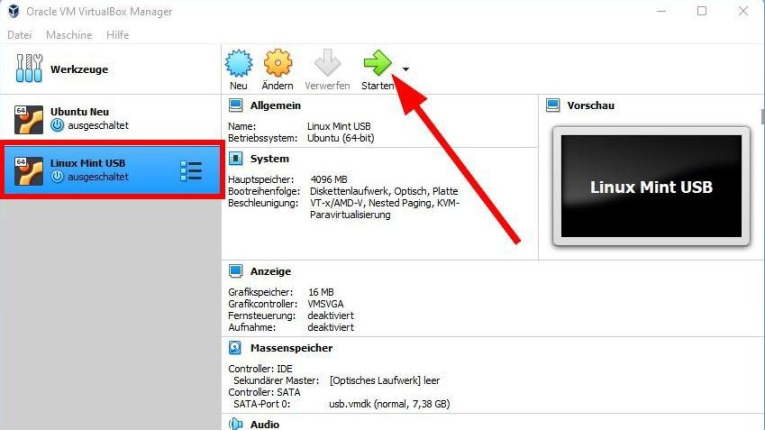Open settings with the Ändern gear icon
This screenshot has width=765, height=431.
pos(278,63)
